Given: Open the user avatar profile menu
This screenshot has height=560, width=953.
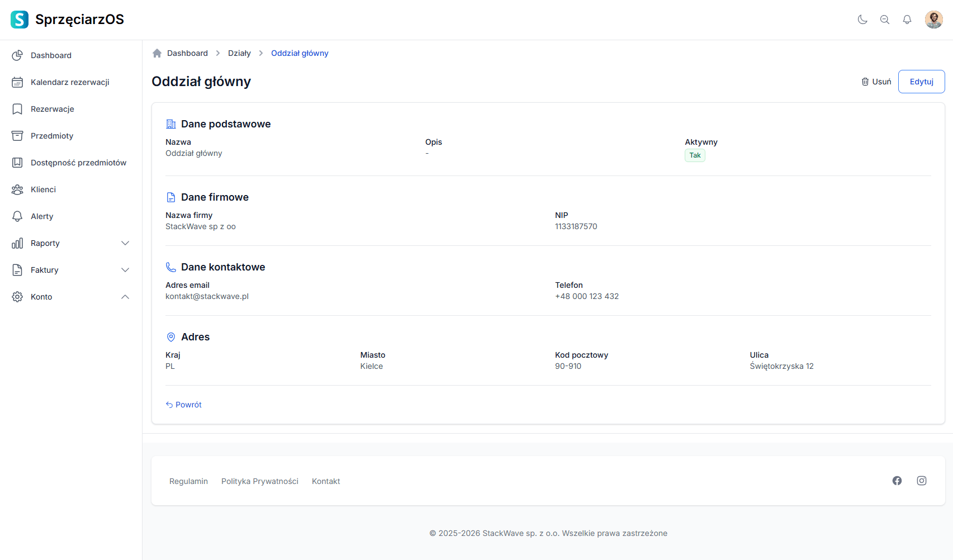Looking at the screenshot, I should tap(933, 20).
